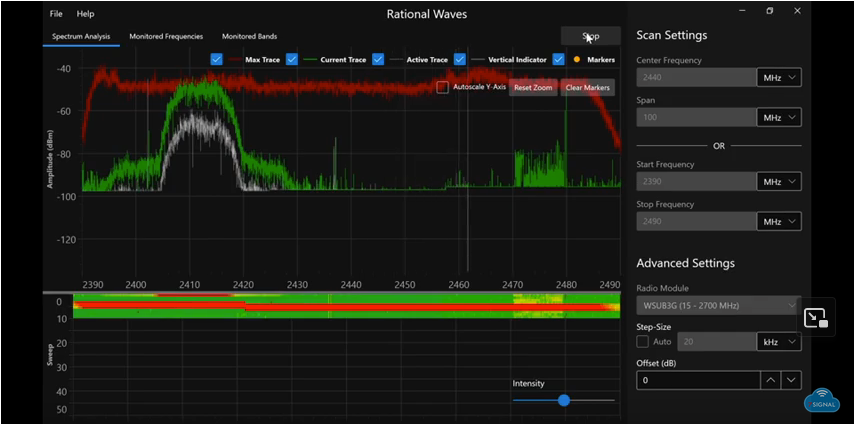This screenshot has width=854, height=424.
Task: Click the Intensity slider handle
Action: pyautogui.click(x=564, y=400)
